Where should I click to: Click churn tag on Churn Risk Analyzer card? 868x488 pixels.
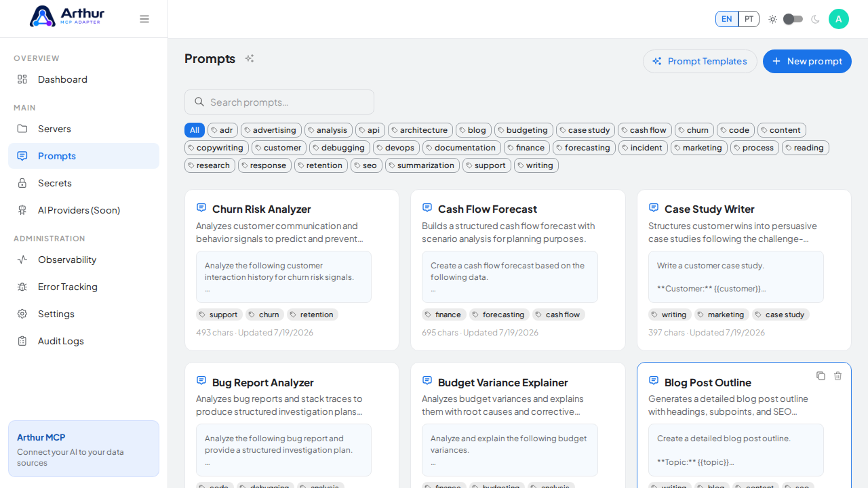coord(263,314)
